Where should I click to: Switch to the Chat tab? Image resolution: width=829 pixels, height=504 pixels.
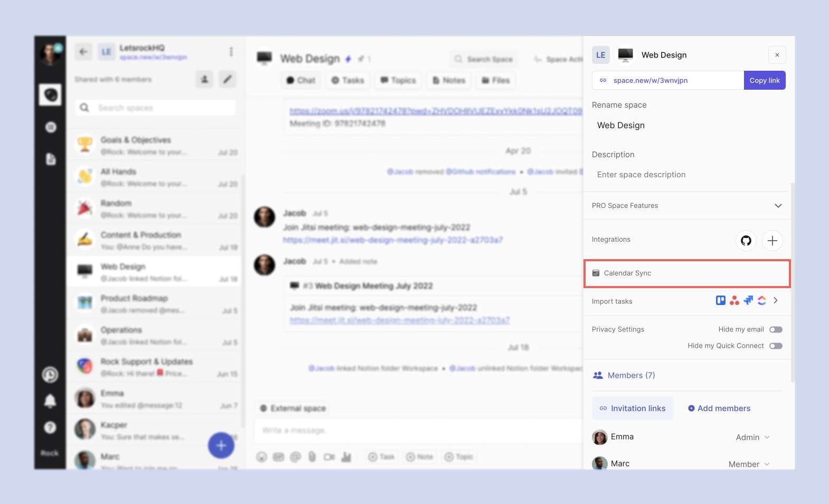pyautogui.click(x=300, y=80)
